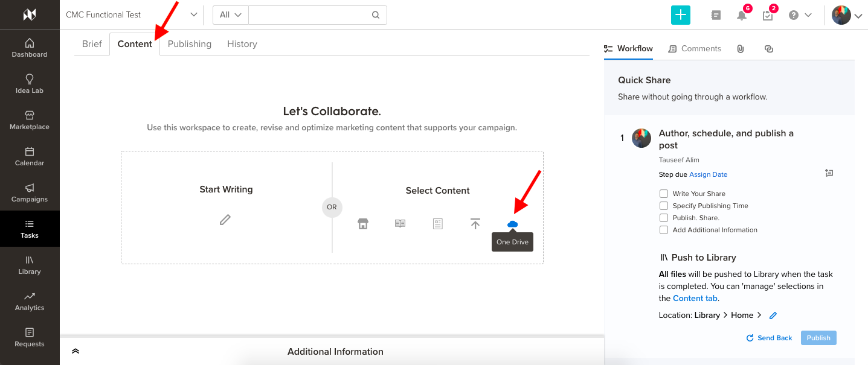Check Add Additional Information
The image size is (868, 365).
point(664,230)
